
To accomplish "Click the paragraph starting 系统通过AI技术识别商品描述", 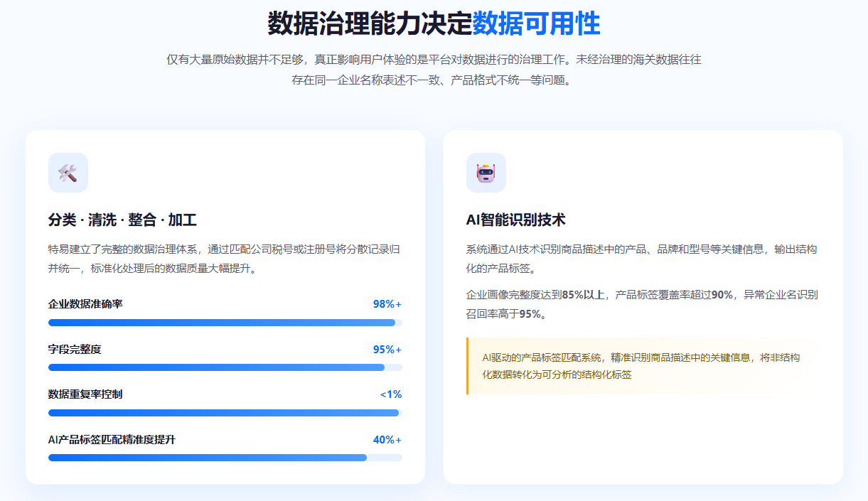I will [641, 259].
